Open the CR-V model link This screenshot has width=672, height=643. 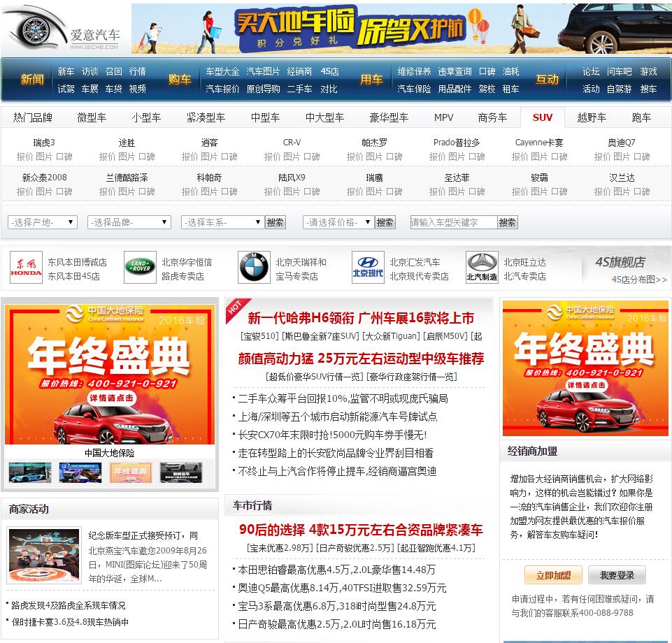coord(292,143)
